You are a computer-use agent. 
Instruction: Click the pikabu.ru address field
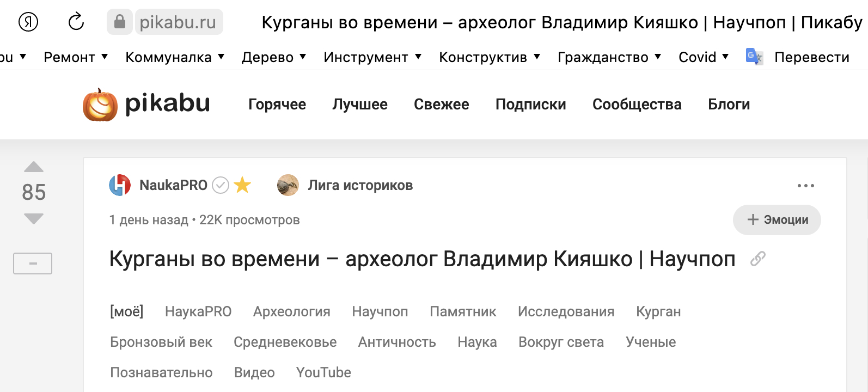click(x=178, y=22)
